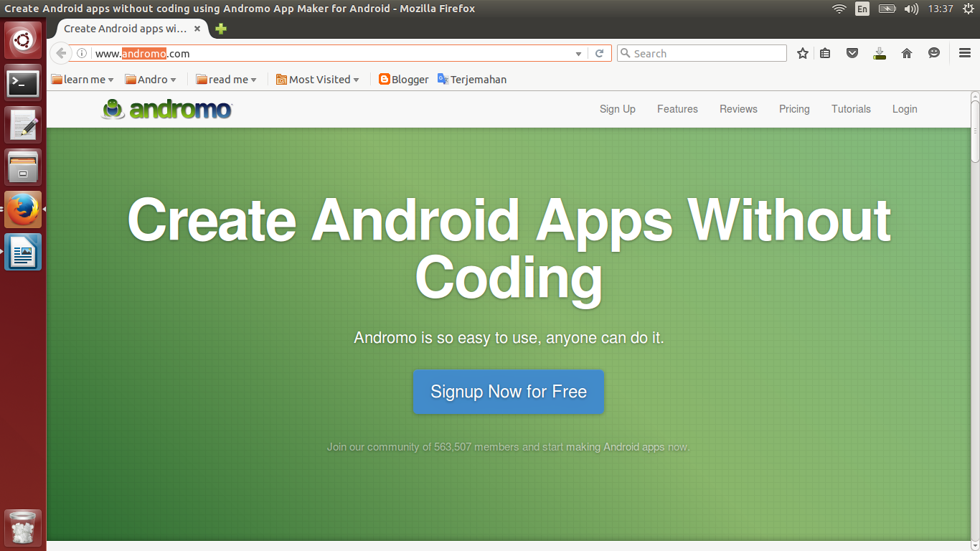
Task: Show bookmarks list icon in toolbar
Action: [x=825, y=53]
